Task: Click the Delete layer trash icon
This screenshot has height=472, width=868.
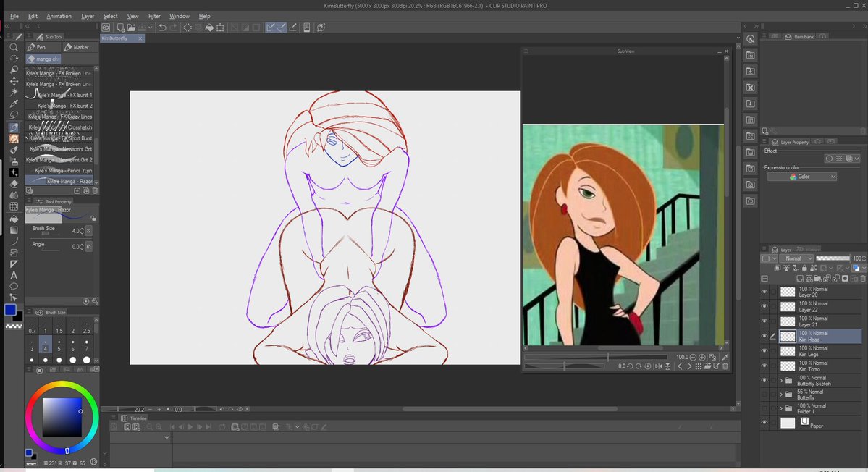Action: (862, 278)
